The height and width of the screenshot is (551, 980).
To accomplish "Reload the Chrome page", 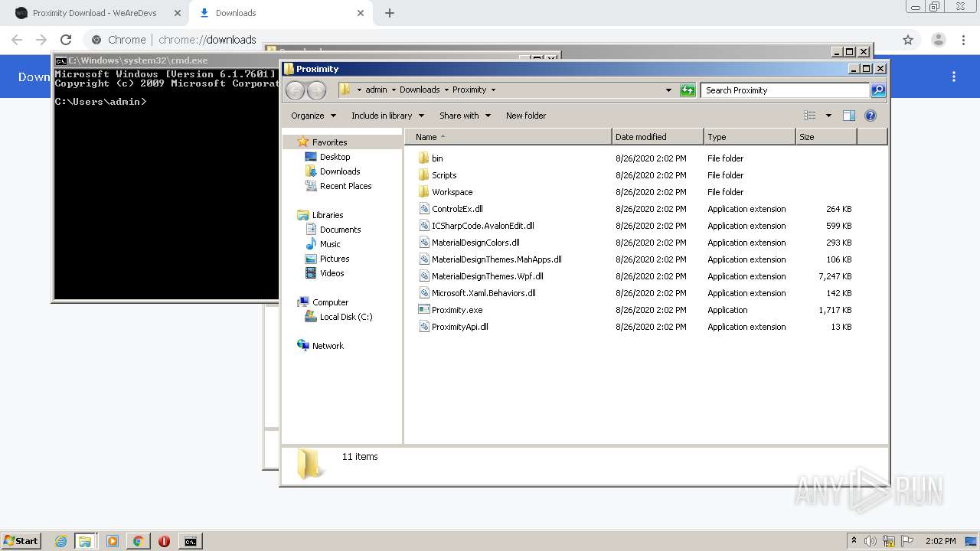I will point(66,40).
